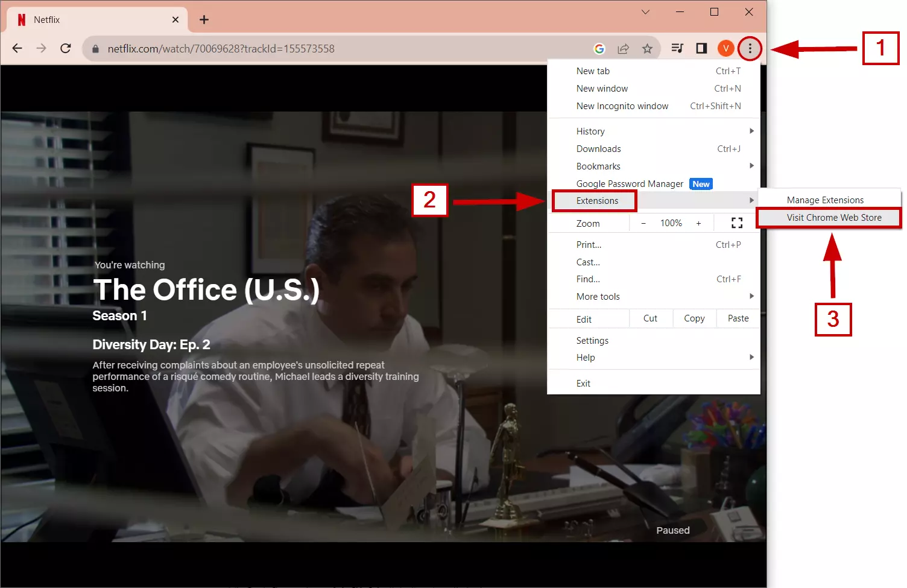907x588 pixels.
Task: Choose Cast from the menu
Action: [x=654, y=262]
